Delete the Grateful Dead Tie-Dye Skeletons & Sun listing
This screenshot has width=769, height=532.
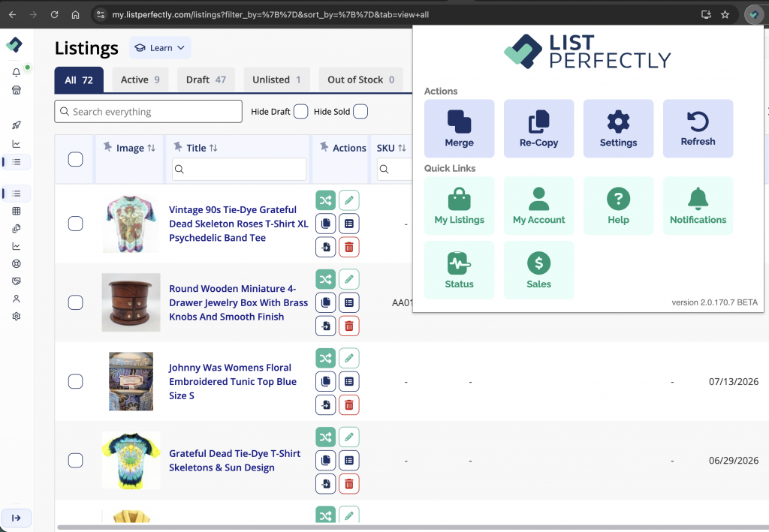click(348, 483)
